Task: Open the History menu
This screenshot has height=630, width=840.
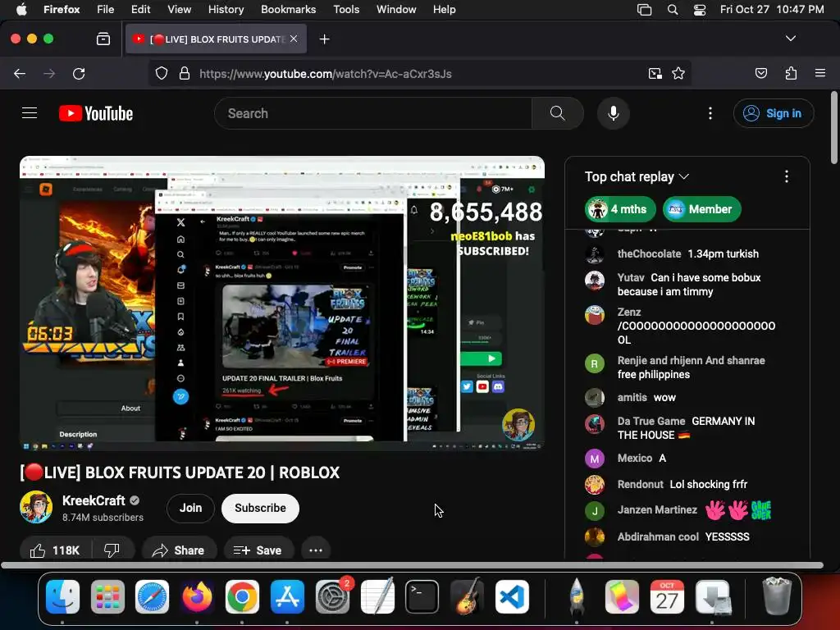Action: pyautogui.click(x=226, y=10)
